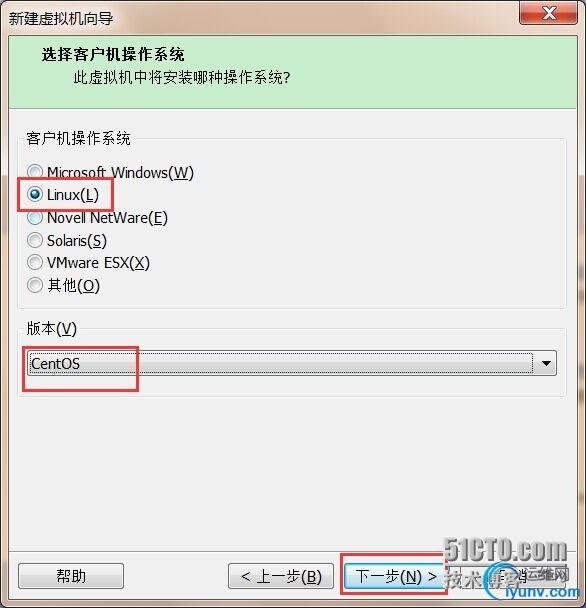Click the Novell NetWare(E) label text
586x608 pixels.
click(107, 218)
